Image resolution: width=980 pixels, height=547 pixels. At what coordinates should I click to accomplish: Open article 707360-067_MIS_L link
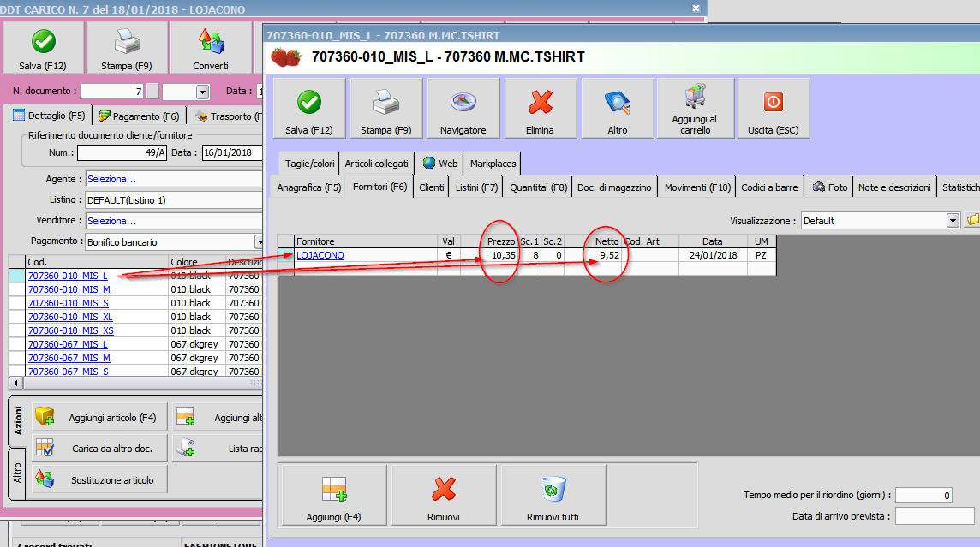point(68,344)
